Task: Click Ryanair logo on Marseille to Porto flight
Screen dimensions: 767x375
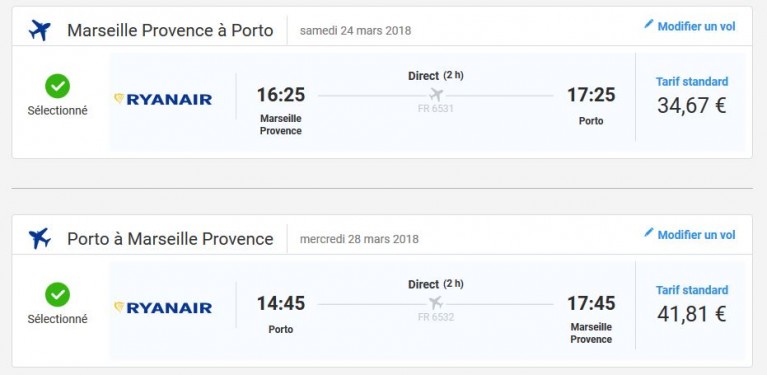Action: 163,99
